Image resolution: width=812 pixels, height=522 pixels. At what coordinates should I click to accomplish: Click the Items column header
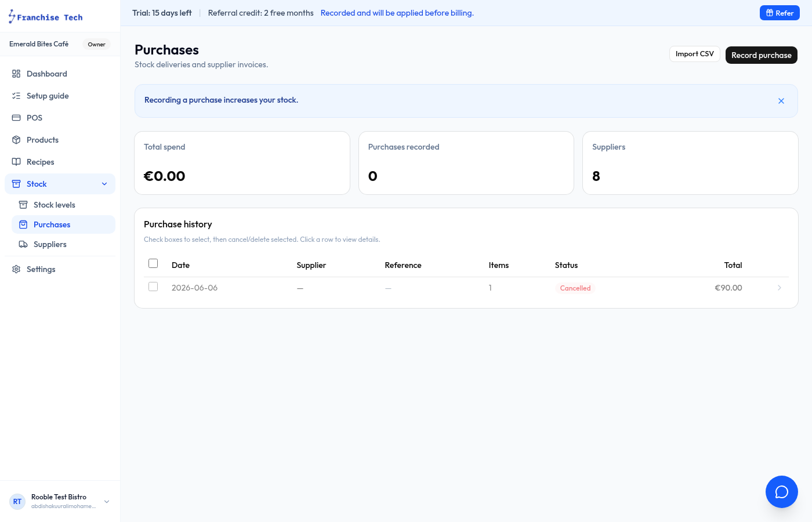[x=499, y=265]
